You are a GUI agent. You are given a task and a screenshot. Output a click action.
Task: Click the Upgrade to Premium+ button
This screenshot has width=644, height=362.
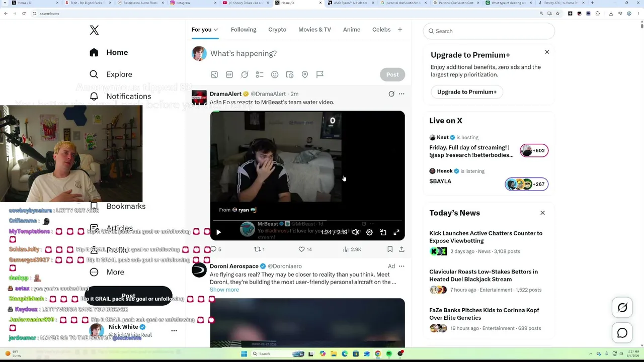(x=467, y=92)
